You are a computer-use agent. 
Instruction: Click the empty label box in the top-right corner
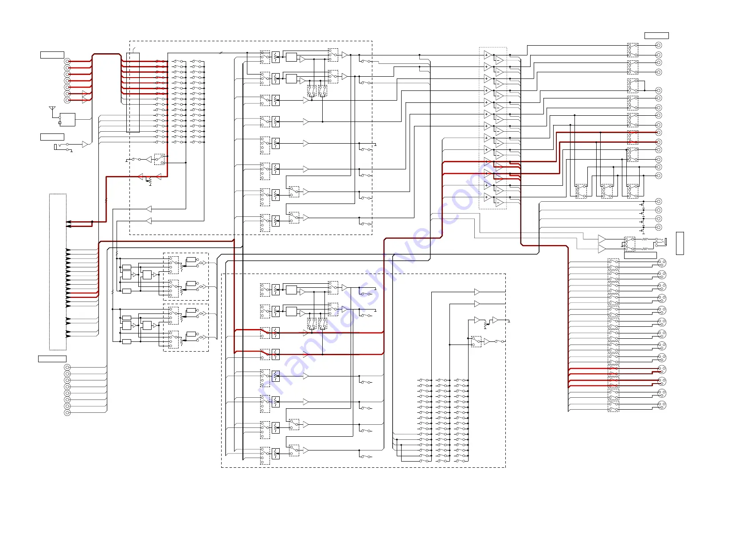tap(656, 35)
